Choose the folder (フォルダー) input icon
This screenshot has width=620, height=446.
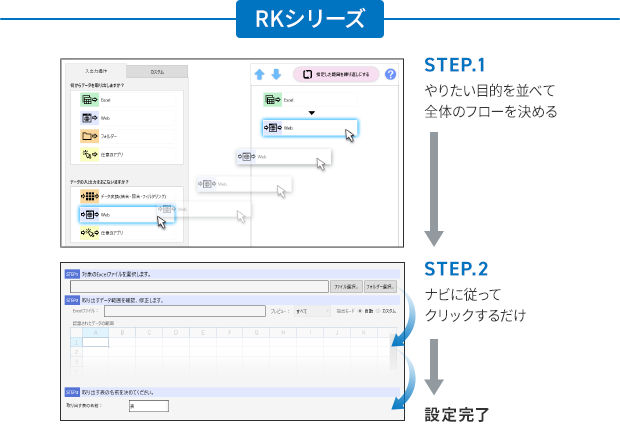[89, 136]
